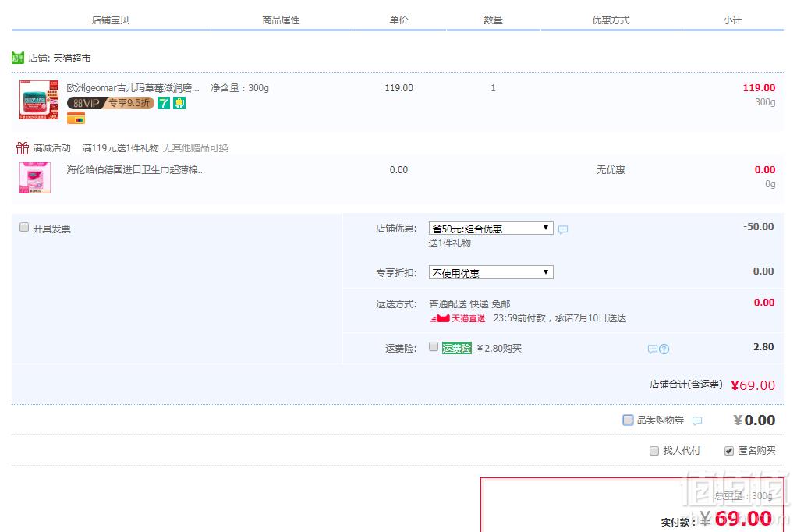The height and width of the screenshot is (532, 797).
Task: Click the green shield guarantee badge
Action: click(x=179, y=103)
